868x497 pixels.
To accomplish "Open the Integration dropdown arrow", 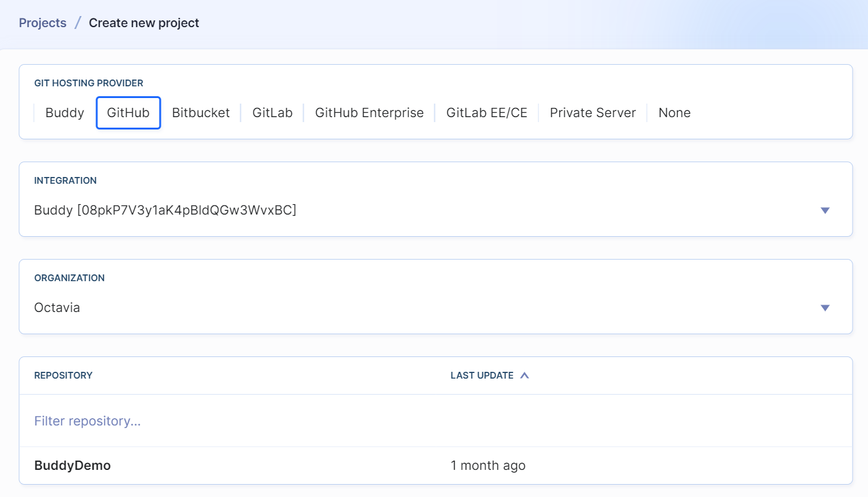I will (825, 211).
